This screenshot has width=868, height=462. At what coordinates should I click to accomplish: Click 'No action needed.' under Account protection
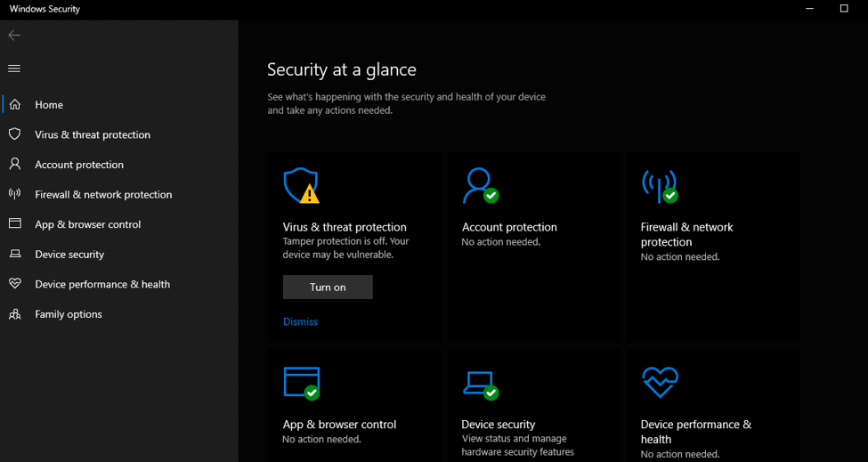pyautogui.click(x=501, y=242)
